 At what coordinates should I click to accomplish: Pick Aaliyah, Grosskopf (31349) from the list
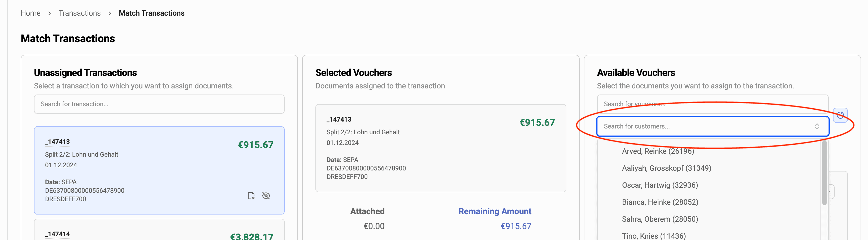[666, 168]
